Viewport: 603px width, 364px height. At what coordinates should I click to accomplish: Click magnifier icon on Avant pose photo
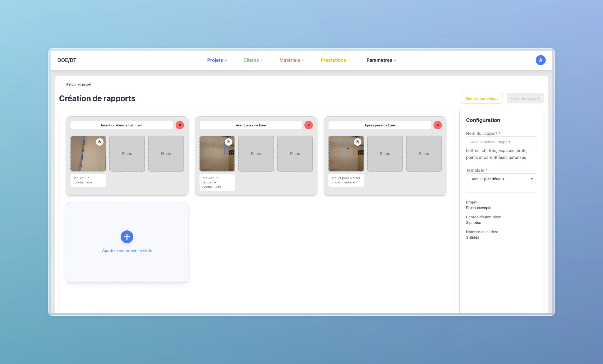229,142
